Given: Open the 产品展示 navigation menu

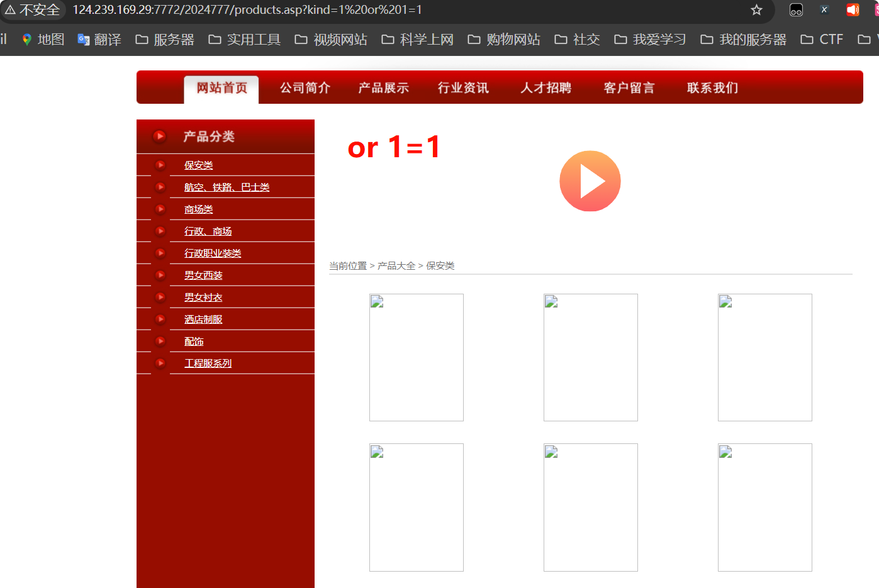Looking at the screenshot, I should click(383, 88).
